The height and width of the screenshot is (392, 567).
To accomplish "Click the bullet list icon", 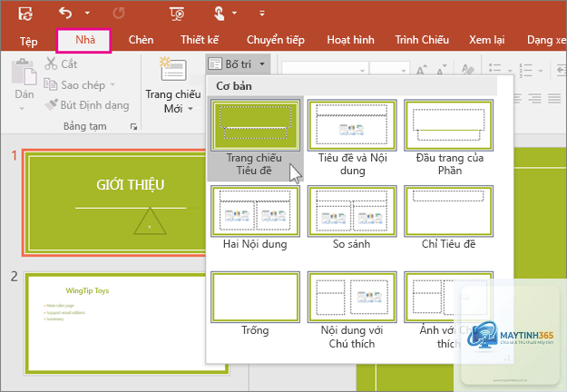I will click(x=495, y=69).
